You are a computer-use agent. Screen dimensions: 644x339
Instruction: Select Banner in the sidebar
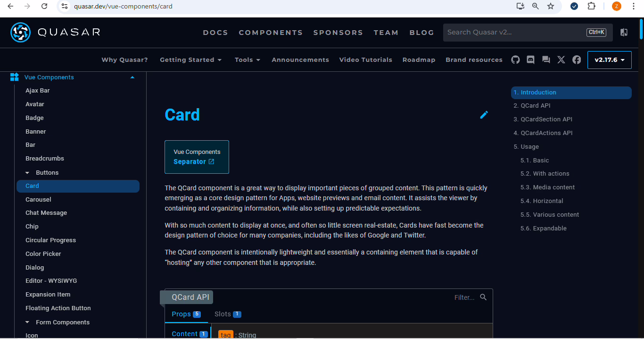(x=36, y=131)
